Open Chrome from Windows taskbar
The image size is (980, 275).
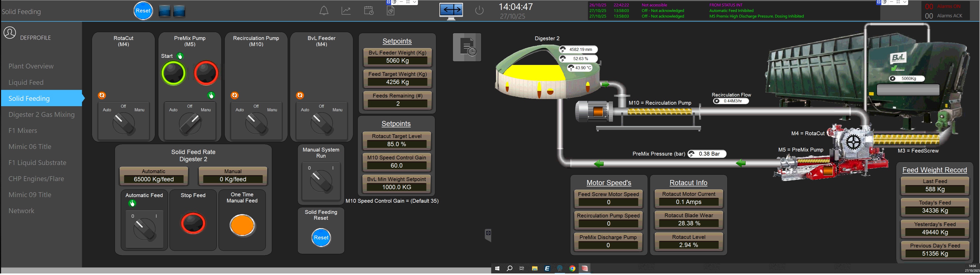[x=572, y=269]
